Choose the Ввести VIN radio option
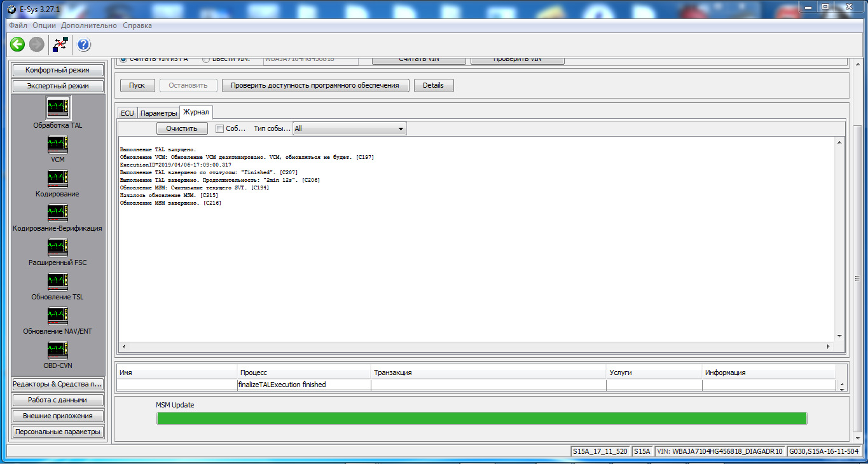868x464 pixels. click(x=205, y=58)
